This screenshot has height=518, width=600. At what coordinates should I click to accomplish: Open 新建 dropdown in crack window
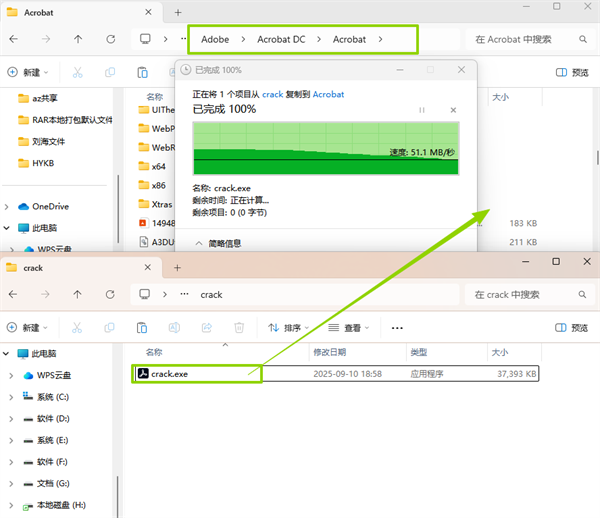coord(28,327)
